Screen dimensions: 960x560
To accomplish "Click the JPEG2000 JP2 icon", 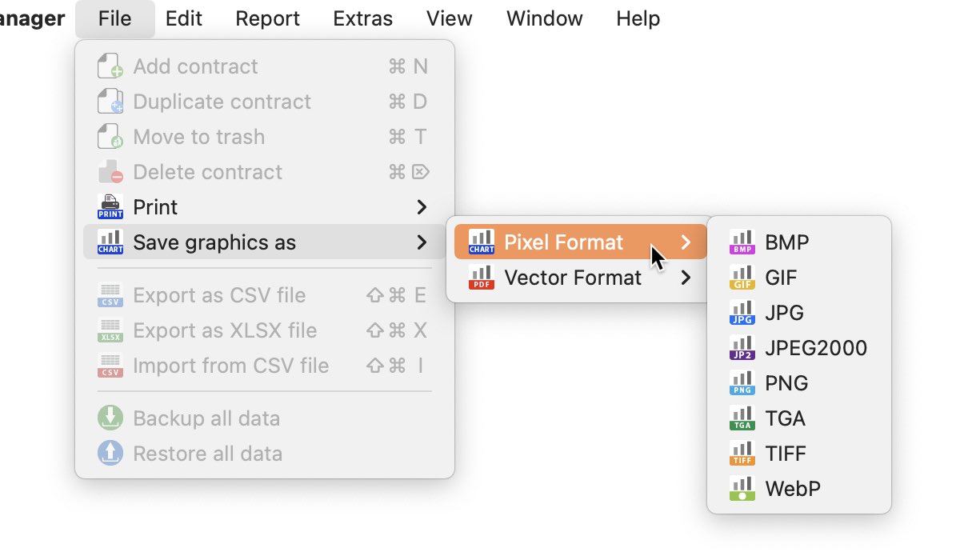I will point(742,348).
